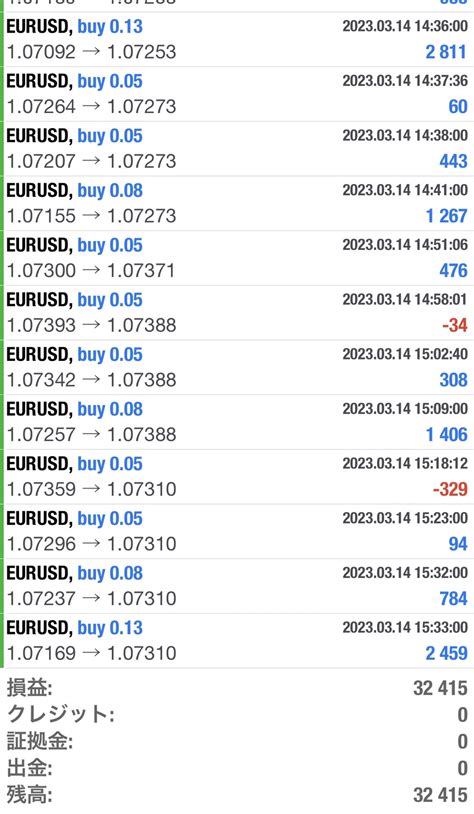Open the trade closed at 15:02:40

[x=237, y=368]
